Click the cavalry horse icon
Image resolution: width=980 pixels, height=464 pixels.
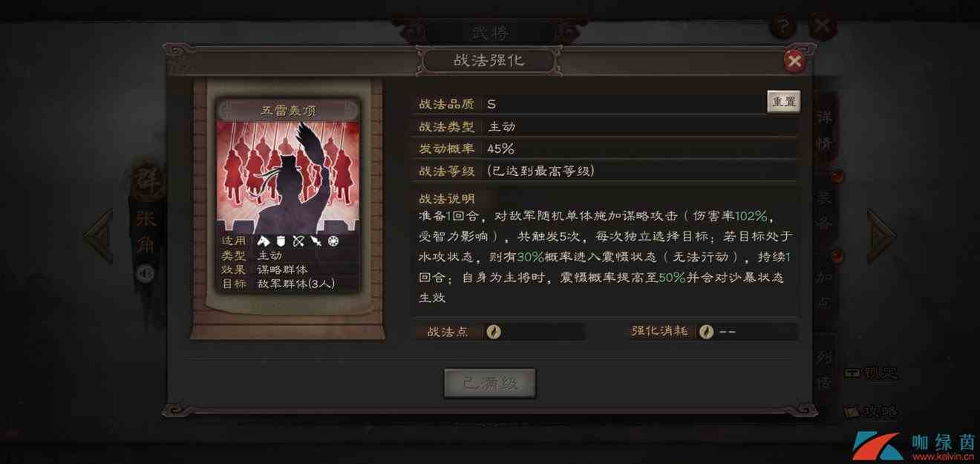pos(264,241)
